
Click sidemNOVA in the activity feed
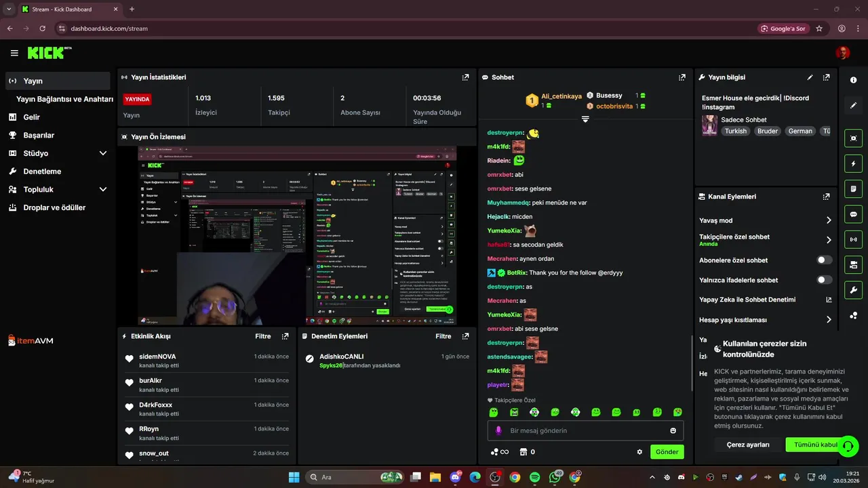click(x=157, y=357)
